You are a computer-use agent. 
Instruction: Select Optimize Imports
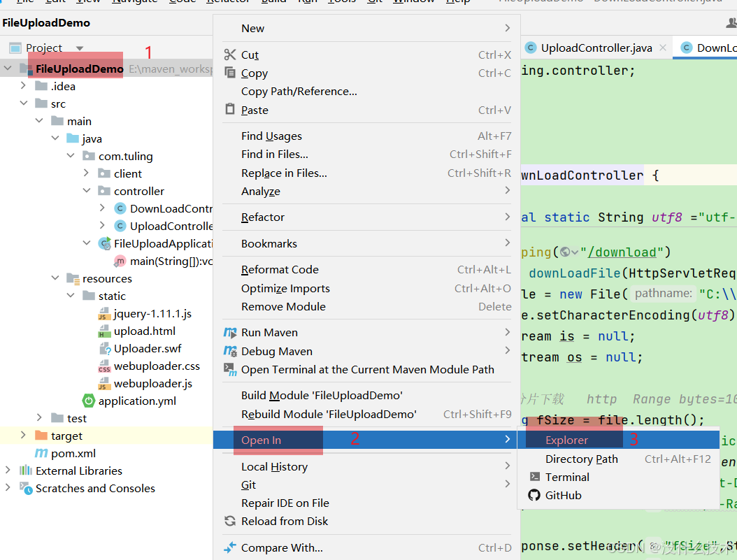click(x=366, y=289)
